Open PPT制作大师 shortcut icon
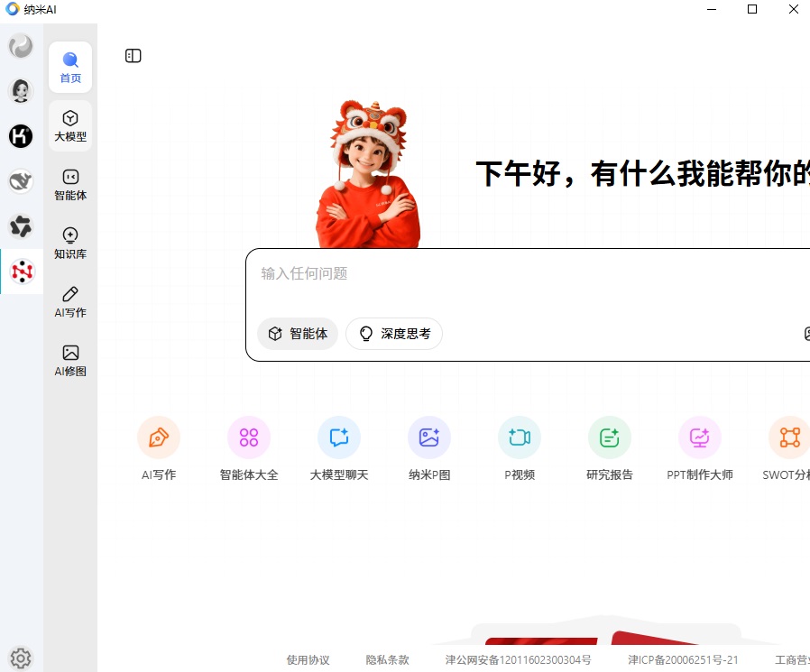Image resolution: width=810 pixels, height=672 pixels. (700, 437)
